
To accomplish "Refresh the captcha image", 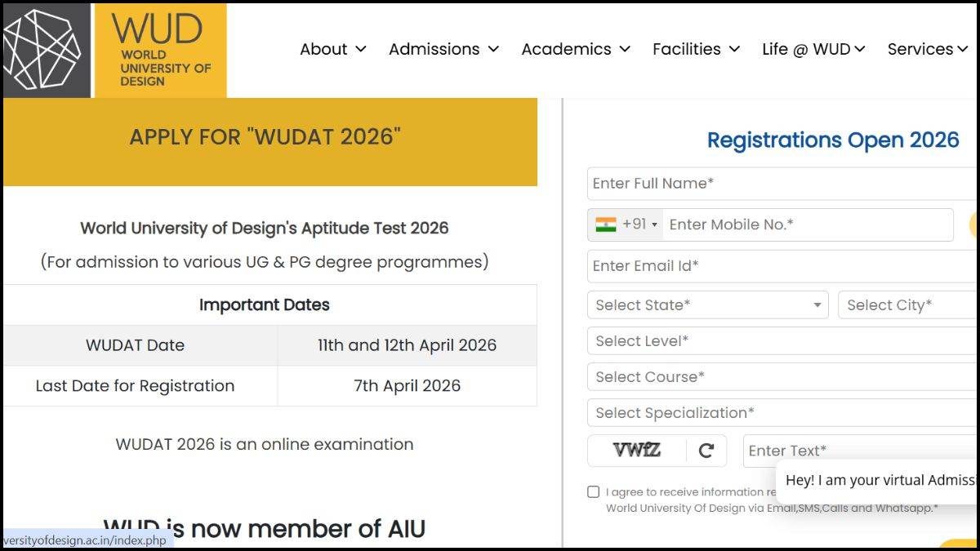I will 707,450.
